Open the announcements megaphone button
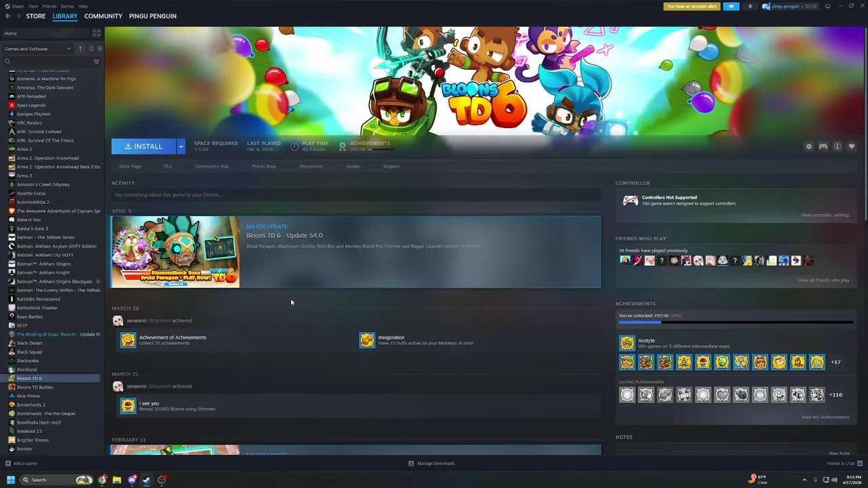This screenshot has width=868, height=488. [x=731, y=6]
